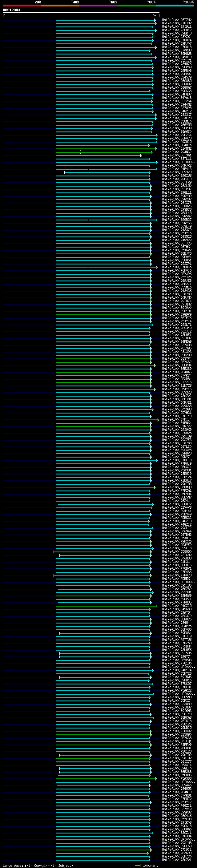
Task: Select the UniRef100_A7Q8L8 label
Action: click(x=177, y=47)
